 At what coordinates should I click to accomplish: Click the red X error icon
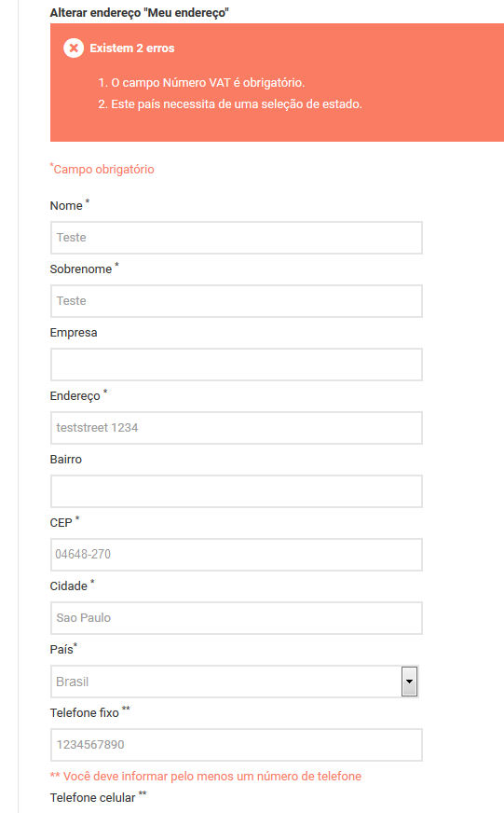pos(74,48)
